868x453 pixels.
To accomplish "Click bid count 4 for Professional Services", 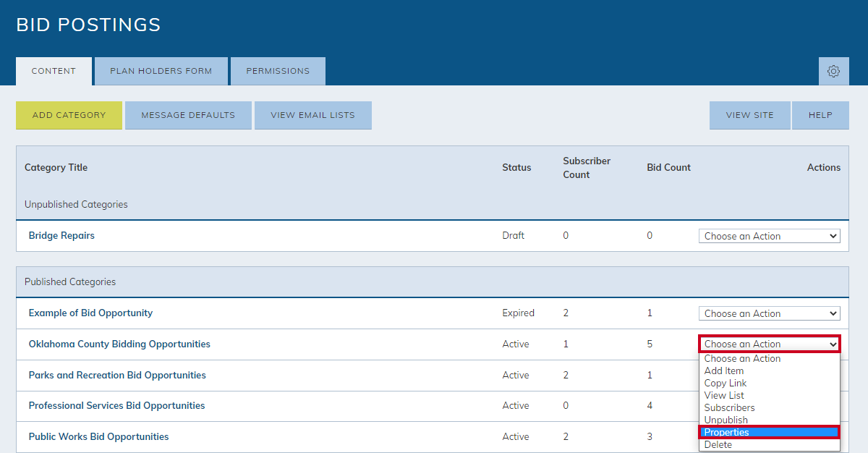I will (x=650, y=405).
